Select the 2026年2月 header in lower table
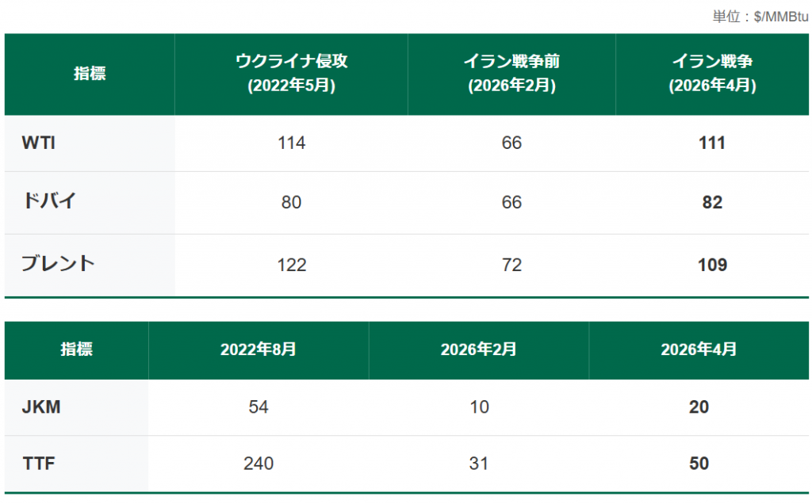Screen dimensions: 812x504 pos(479,349)
